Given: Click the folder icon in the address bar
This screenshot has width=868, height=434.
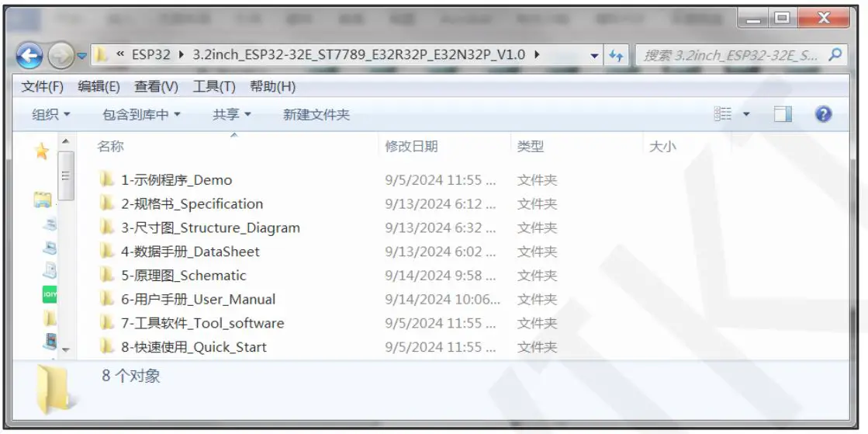Looking at the screenshot, I should (x=100, y=55).
